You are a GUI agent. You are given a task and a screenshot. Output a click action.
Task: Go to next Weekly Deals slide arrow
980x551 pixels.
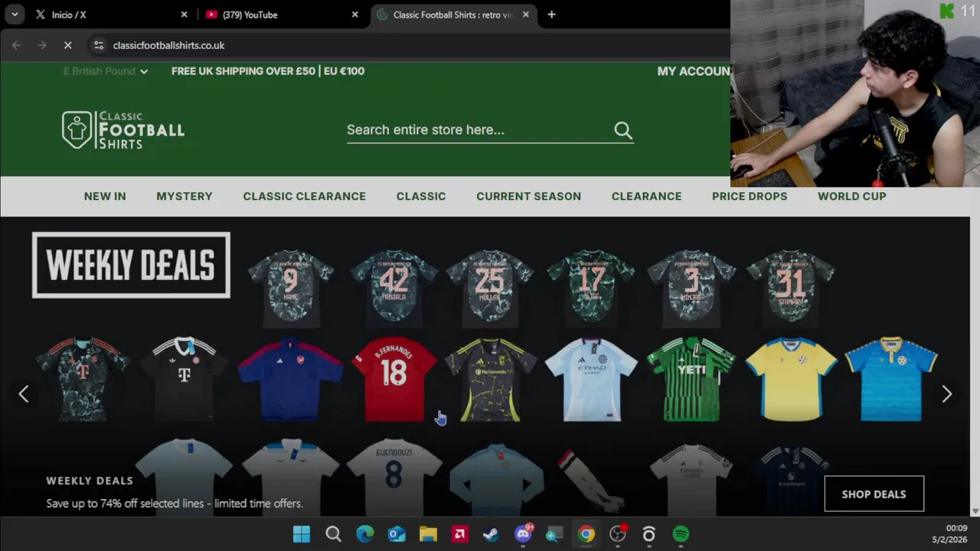(x=947, y=393)
